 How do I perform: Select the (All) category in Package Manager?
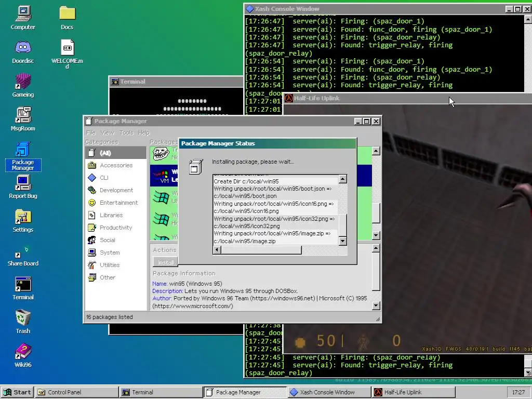pos(116,153)
